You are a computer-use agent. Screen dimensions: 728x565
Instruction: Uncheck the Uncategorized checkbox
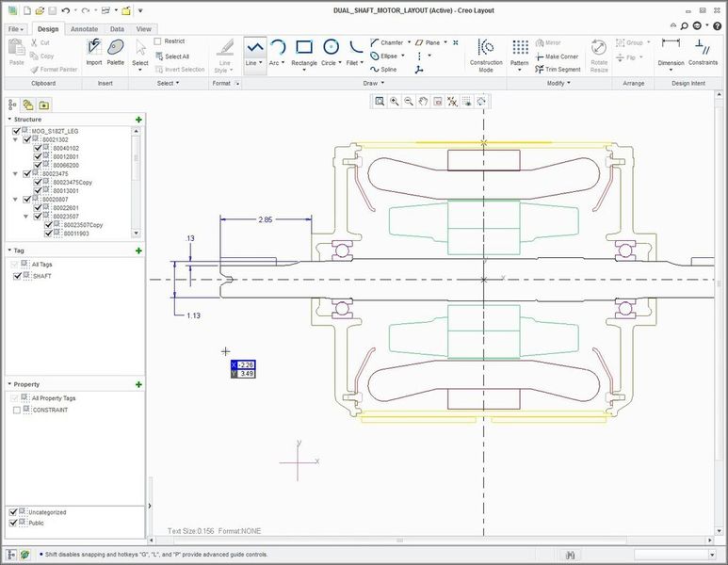(x=13, y=512)
